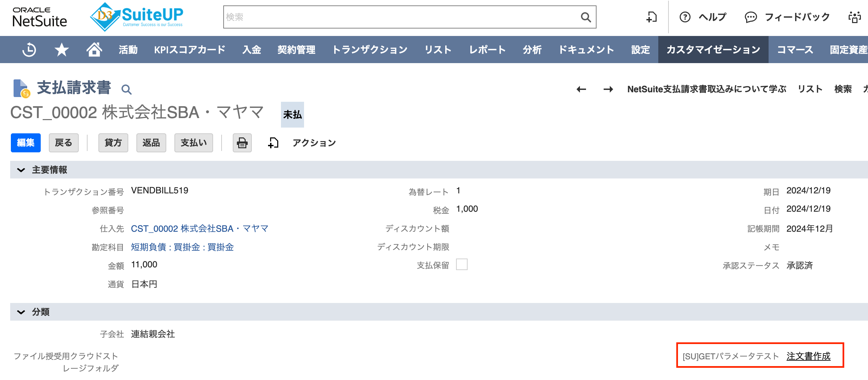Open search next to 支払請求書 title
The image size is (868, 380).
(126, 90)
